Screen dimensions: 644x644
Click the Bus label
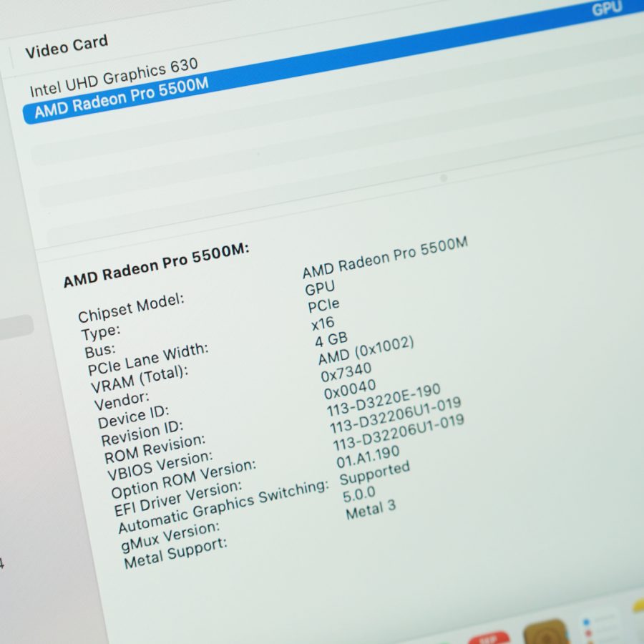99,351
